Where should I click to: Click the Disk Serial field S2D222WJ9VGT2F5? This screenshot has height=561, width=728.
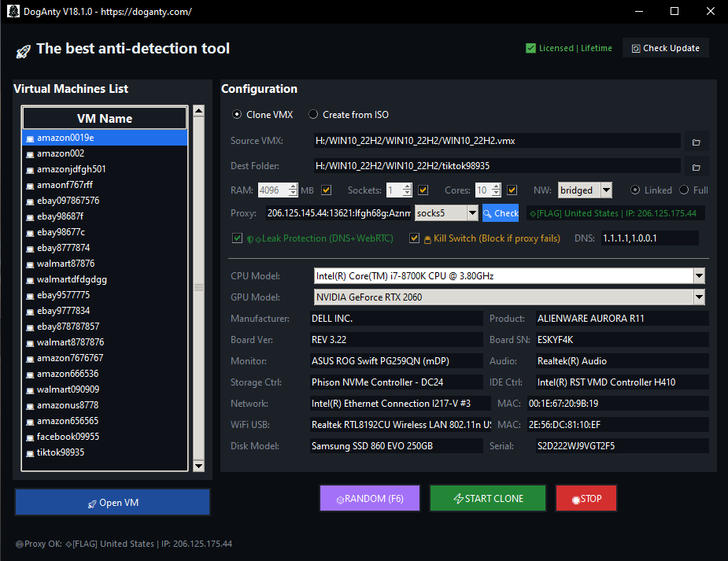point(622,446)
